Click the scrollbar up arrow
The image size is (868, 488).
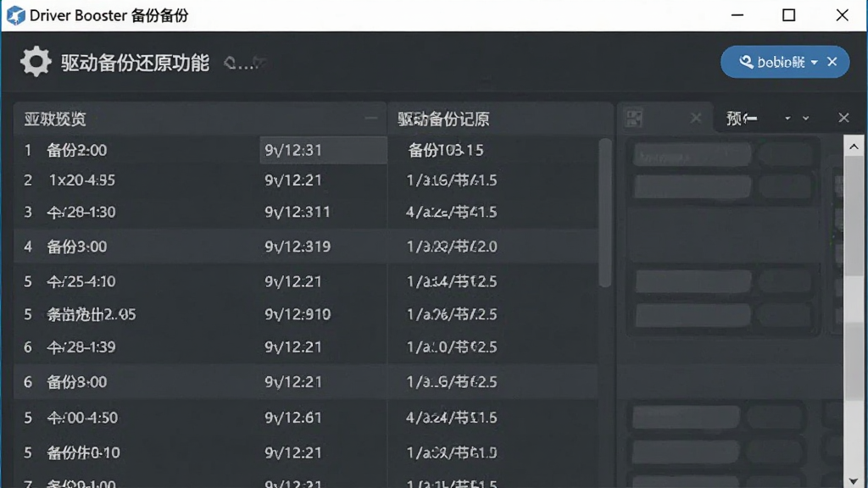coord(854,147)
